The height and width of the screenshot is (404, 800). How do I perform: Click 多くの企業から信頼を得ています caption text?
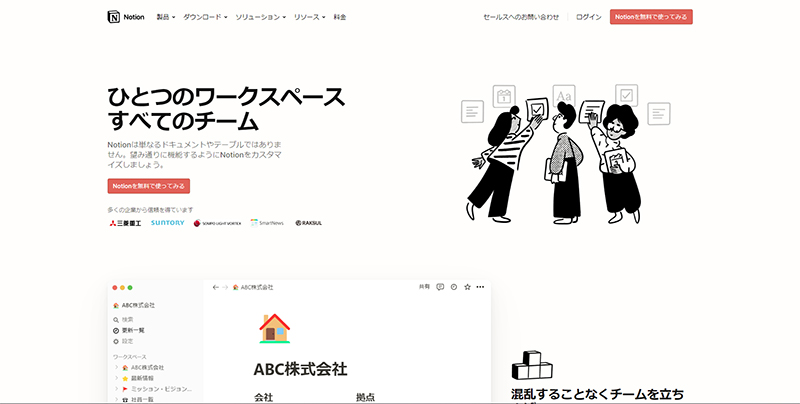pyautogui.click(x=151, y=210)
